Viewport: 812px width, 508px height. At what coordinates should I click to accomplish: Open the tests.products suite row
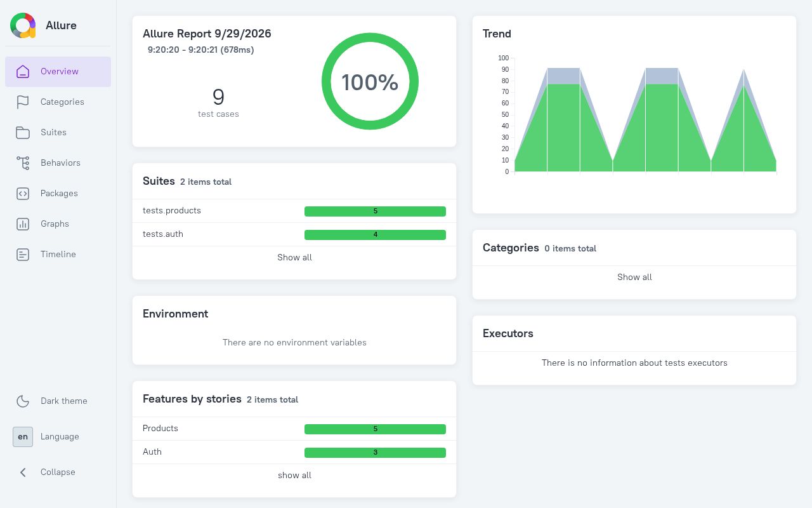point(294,211)
